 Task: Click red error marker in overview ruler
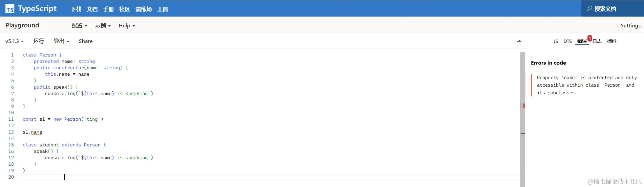pyautogui.click(x=524, y=106)
